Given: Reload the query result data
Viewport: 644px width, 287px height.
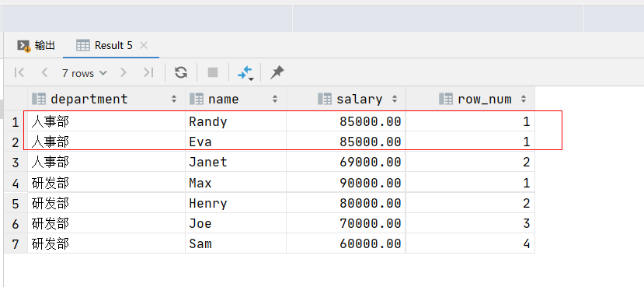Looking at the screenshot, I should (x=181, y=73).
